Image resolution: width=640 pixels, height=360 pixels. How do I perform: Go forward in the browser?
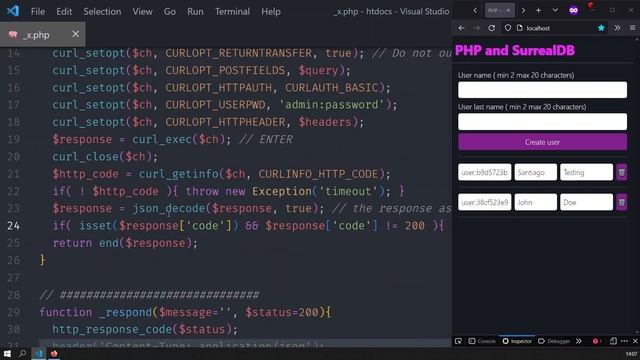(476, 28)
